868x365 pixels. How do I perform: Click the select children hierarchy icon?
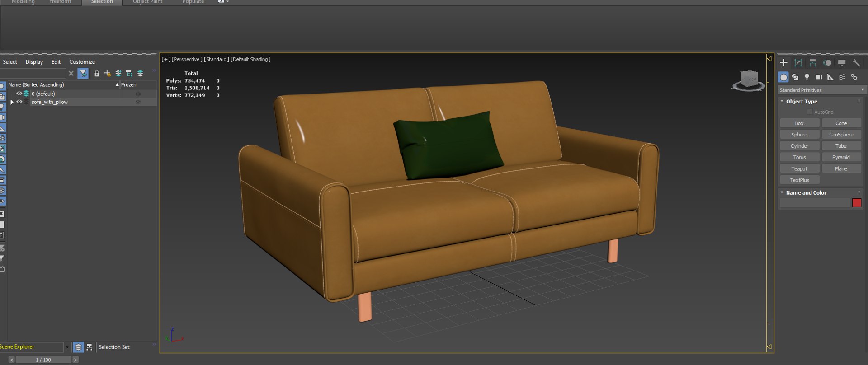[129, 73]
